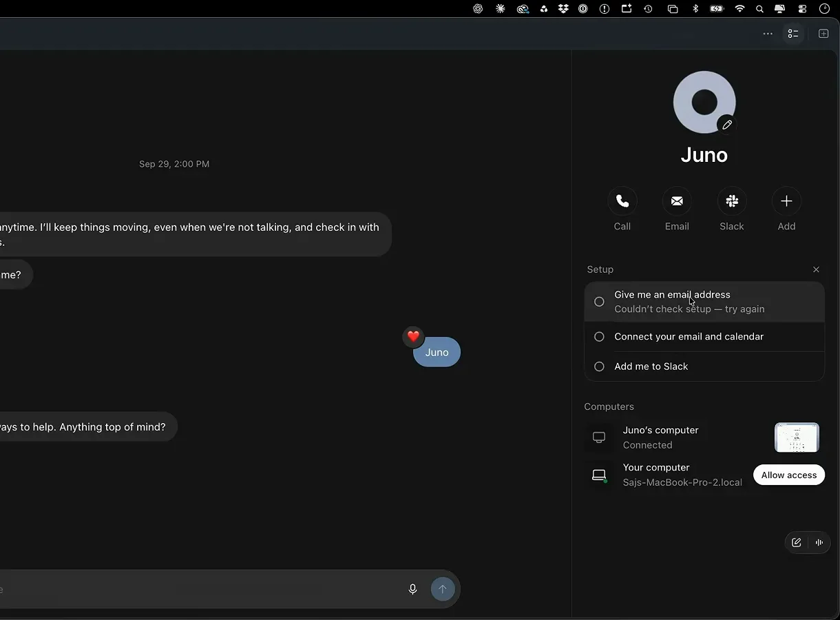The image size is (840, 620).
Task: Select 'Connect your email and calendar' radio
Action: pos(599,337)
